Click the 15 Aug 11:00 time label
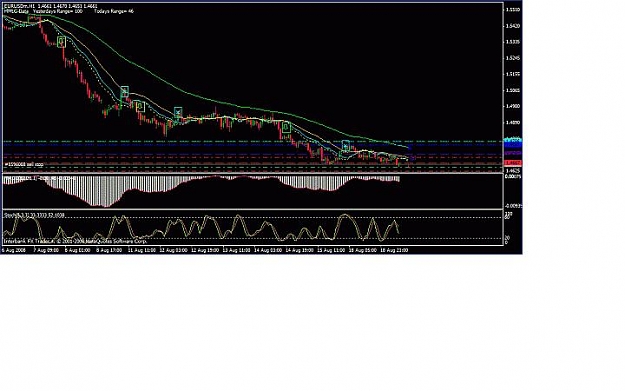The height and width of the screenshot is (391, 625). click(331, 250)
